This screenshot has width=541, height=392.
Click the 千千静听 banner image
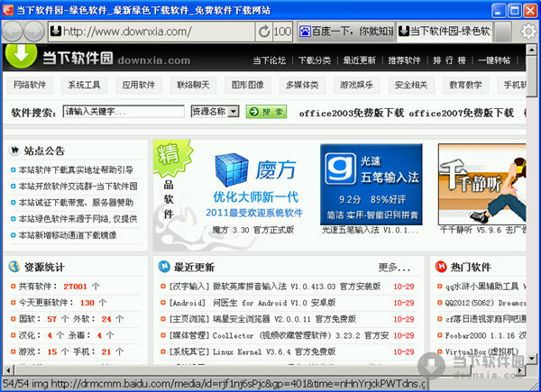click(482, 185)
